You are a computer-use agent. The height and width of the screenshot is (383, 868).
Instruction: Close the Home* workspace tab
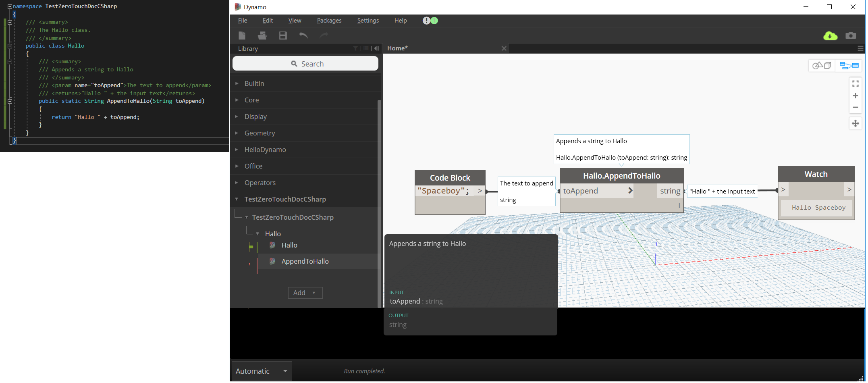pyautogui.click(x=504, y=48)
